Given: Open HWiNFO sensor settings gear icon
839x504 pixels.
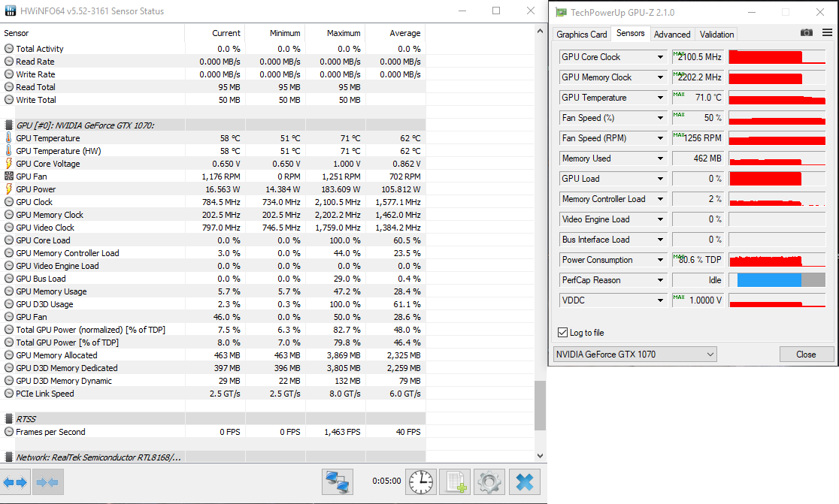Looking at the screenshot, I should pos(489,482).
